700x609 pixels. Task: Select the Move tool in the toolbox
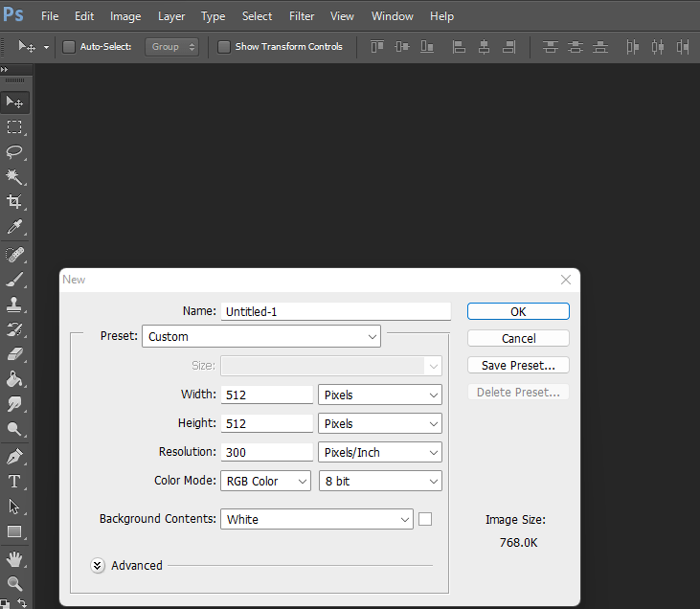[14, 102]
